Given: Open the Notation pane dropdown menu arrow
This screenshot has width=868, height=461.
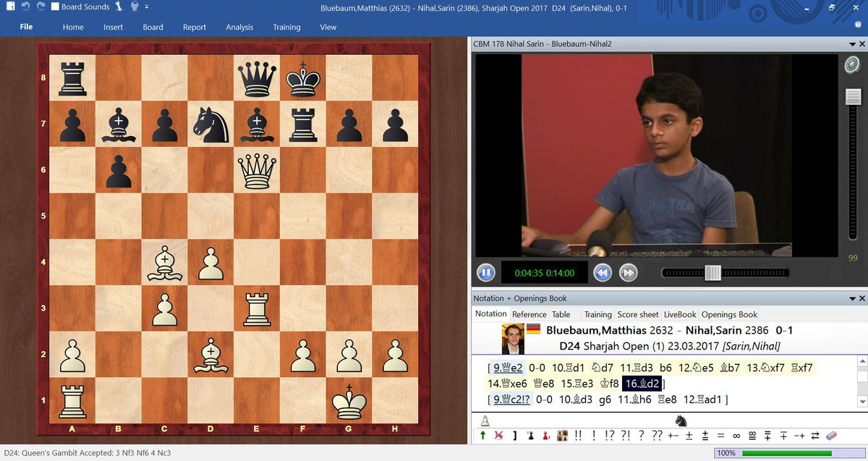Looking at the screenshot, I should pos(851,298).
